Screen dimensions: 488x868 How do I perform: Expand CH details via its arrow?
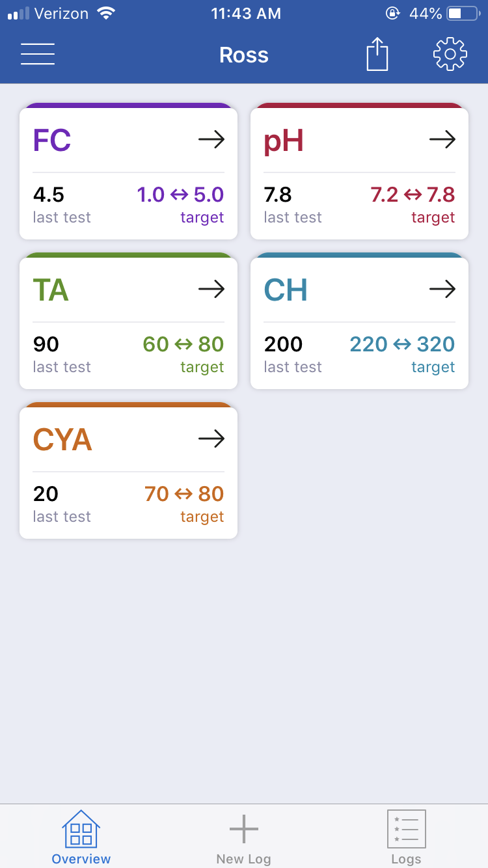tap(442, 290)
